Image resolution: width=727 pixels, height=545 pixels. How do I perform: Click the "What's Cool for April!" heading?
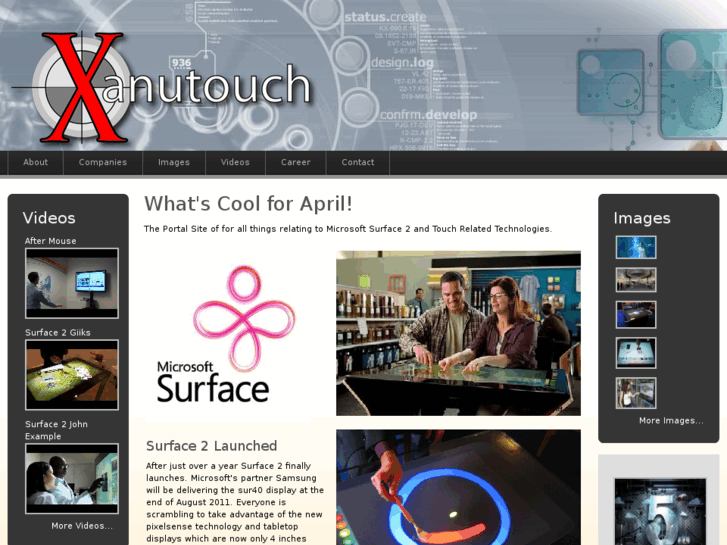tap(248, 204)
